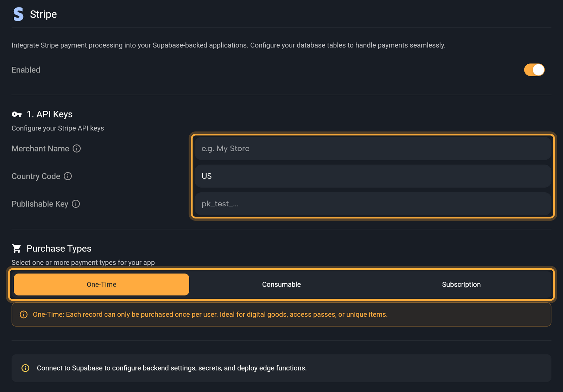Click the Publishable Key pk_test input

pyautogui.click(x=373, y=204)
